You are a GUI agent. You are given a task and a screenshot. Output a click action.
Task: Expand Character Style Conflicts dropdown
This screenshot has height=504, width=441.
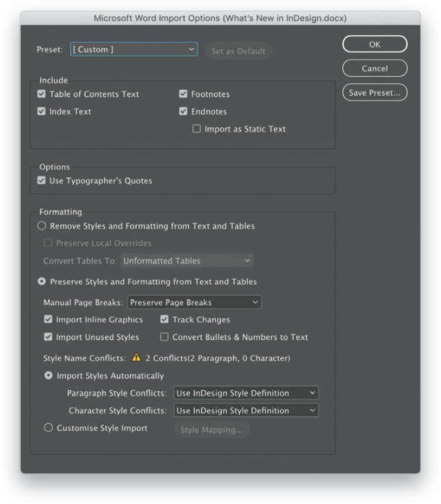pyautogui.click(x=246, y=410)
